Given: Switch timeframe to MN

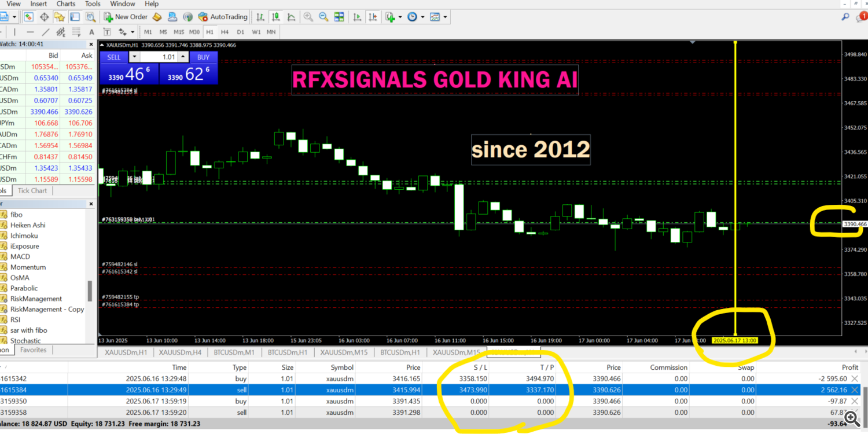Looking at the screenshot, I should [271, 32].
